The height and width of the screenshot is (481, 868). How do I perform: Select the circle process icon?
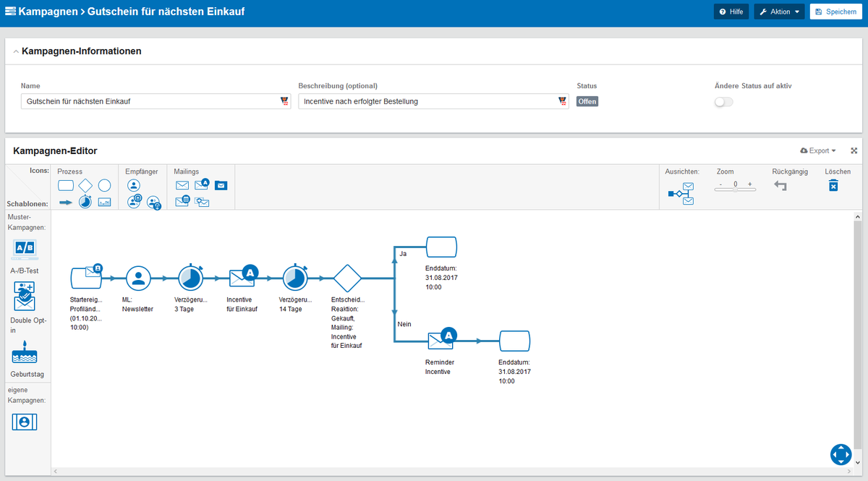[x=105, y=185]
